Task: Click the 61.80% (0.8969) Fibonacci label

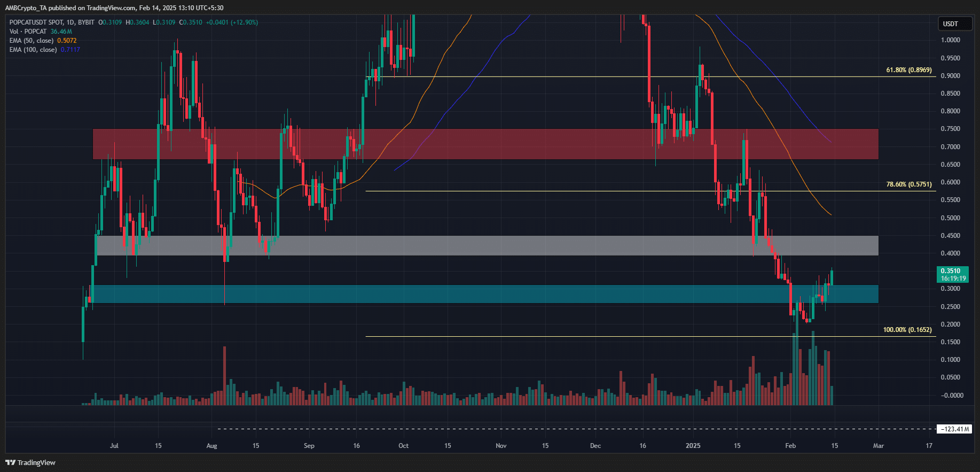Action: (x=908, y=70)
